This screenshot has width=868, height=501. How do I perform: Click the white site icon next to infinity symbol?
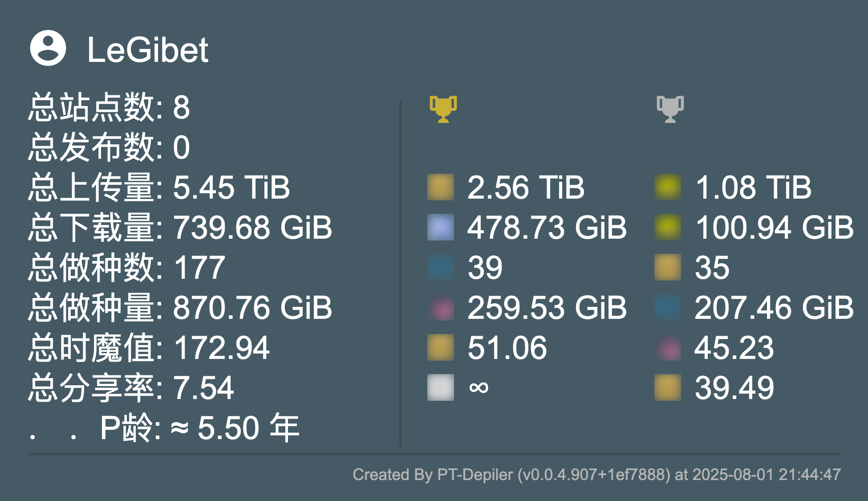pyautogui.click(x=441, y=387)
